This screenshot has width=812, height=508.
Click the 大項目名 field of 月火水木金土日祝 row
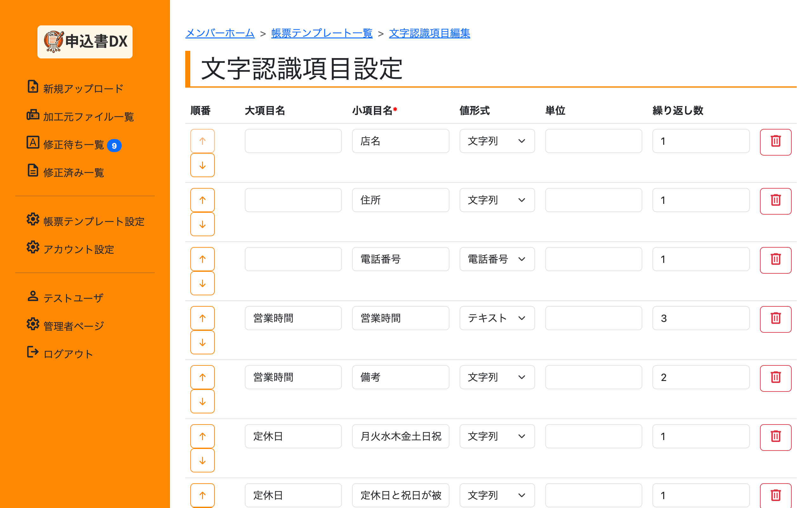tap(293, 436)
